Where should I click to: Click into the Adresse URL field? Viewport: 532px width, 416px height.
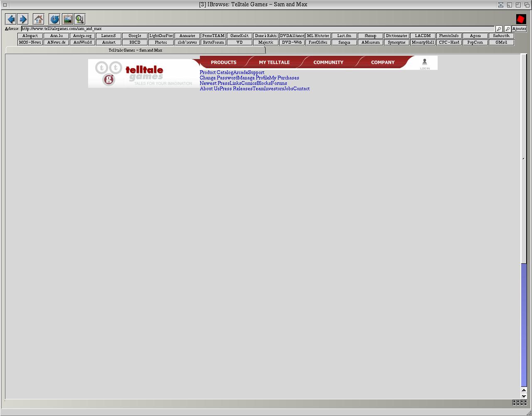point(258,29)
